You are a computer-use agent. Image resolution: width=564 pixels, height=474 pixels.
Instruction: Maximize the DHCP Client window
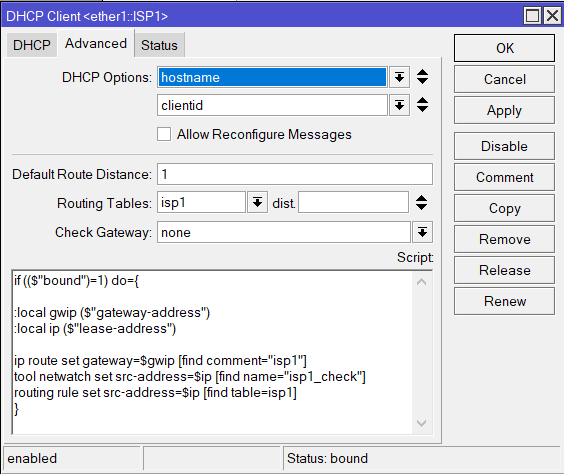(x=532, y=16)
